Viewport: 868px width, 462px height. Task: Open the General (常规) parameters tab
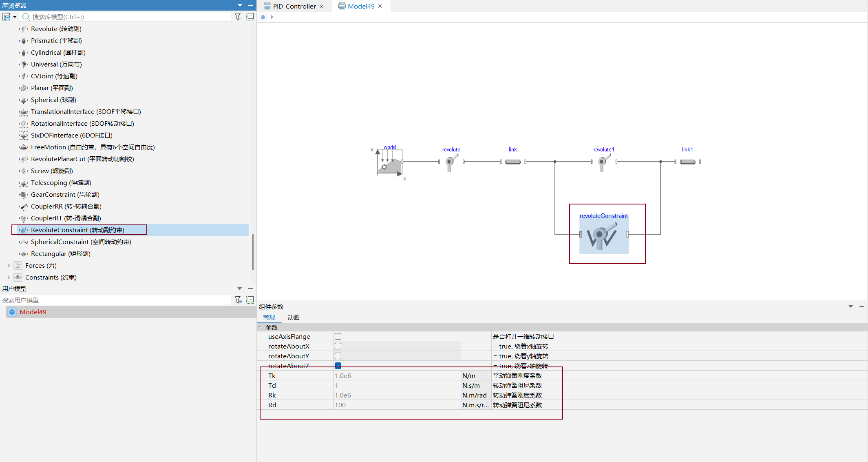269,317
